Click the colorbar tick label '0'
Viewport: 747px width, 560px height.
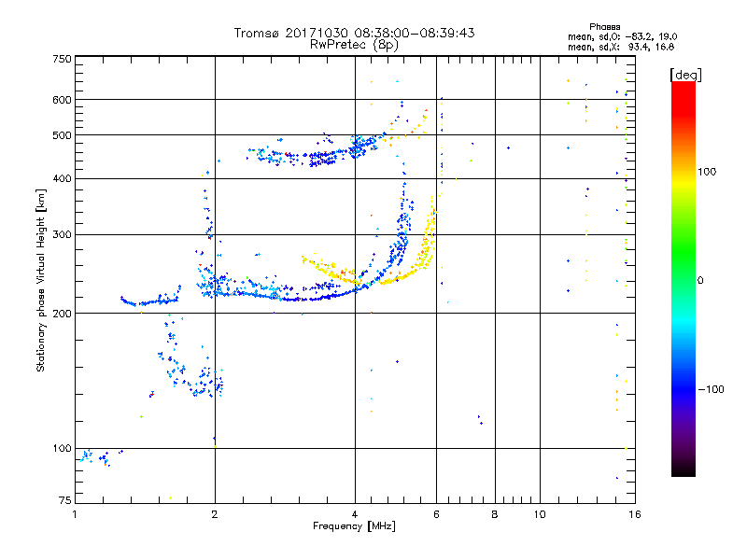700,280
